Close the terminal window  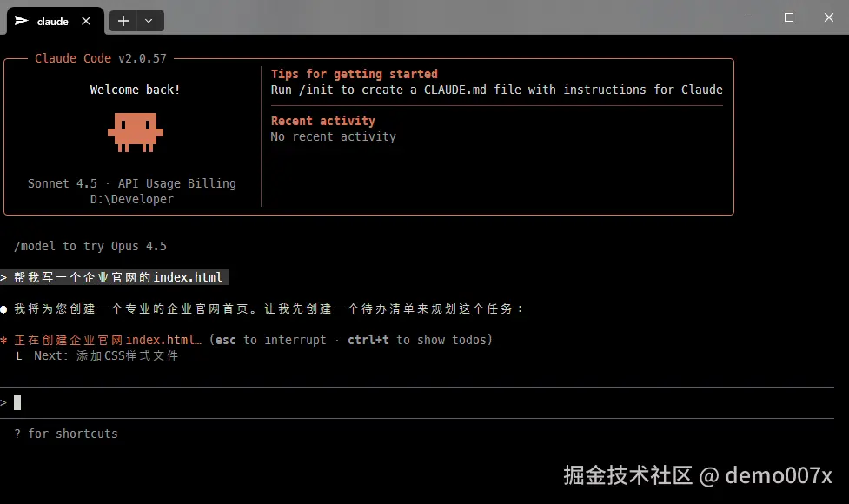828,17
